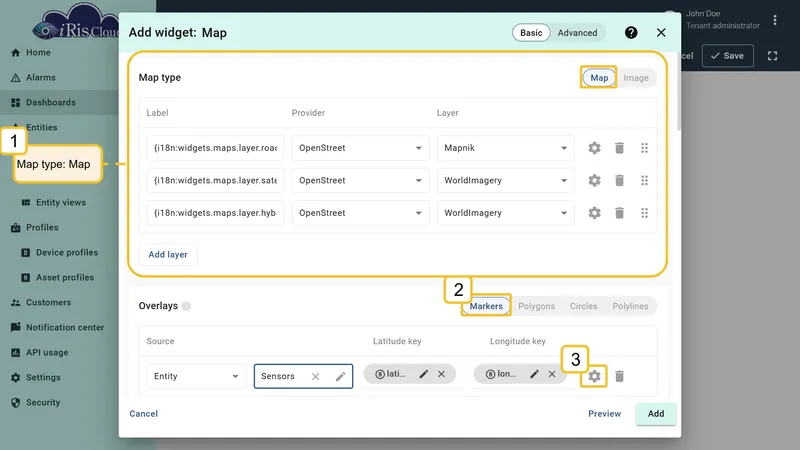This screenshot has height=450, width=800.
Task: Delete the Mapnik layer row
Action: (x=619, y=148)
